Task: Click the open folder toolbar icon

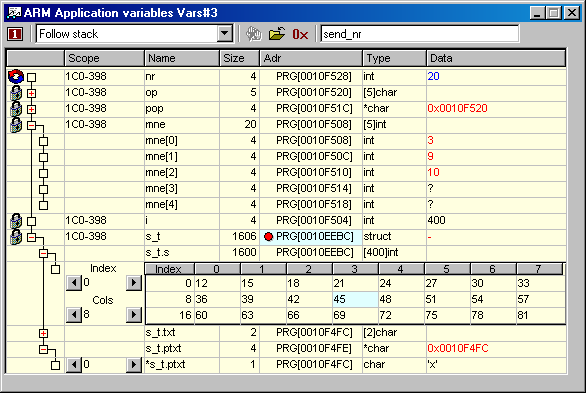Action: click(277, 34)
